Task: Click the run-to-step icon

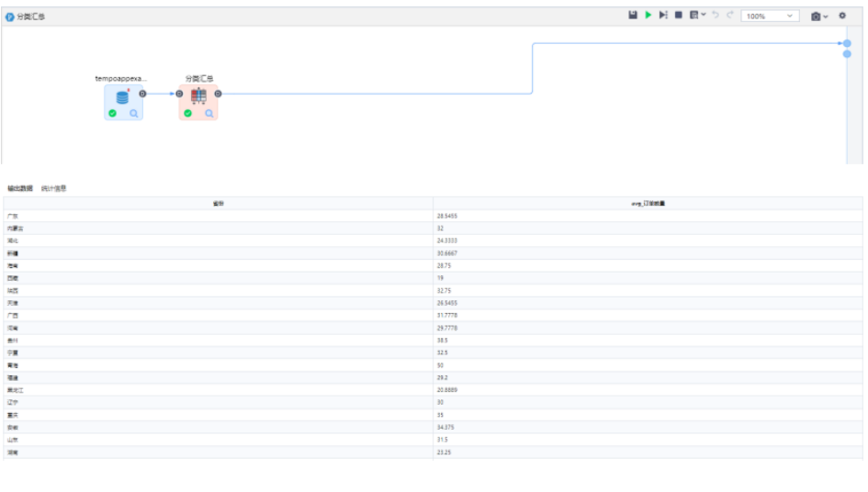Action: [x=663, y=16]
